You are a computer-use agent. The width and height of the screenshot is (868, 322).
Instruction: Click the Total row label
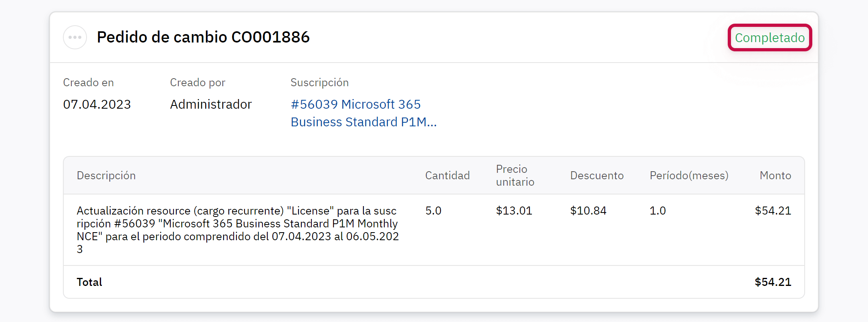89,282
